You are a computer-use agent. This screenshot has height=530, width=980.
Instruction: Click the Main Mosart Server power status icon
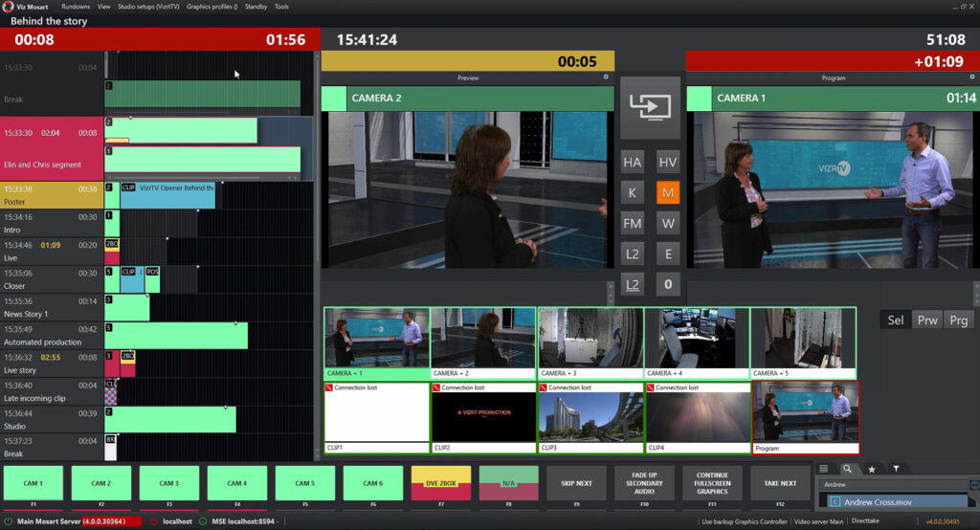pyautogui.click(x=8, y=521)
